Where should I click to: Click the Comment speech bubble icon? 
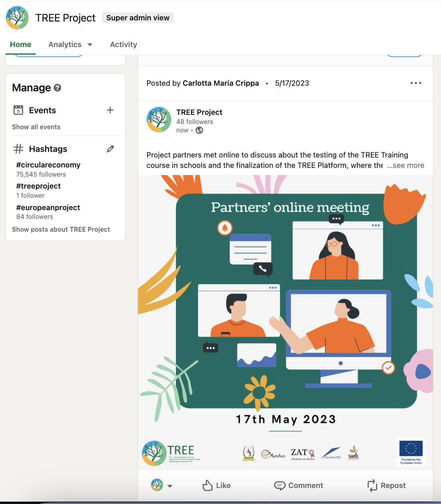pos(280,485)
